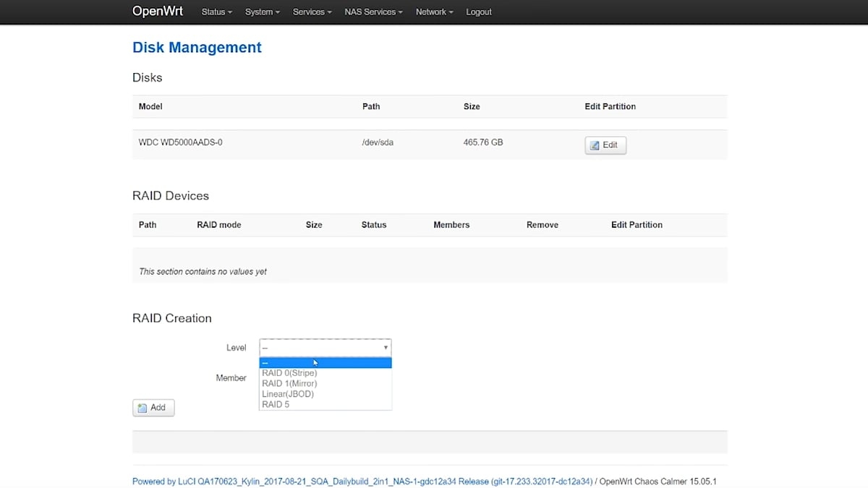Click the 465.76 GB size cell

tap(482, 143)
